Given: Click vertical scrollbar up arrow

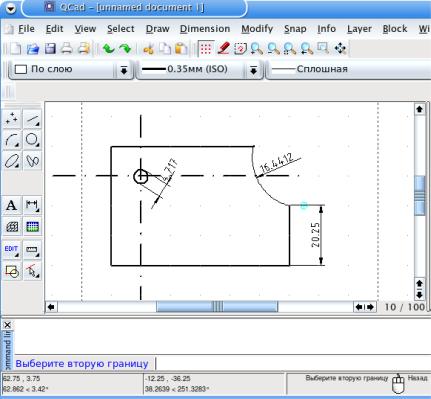Looking at the screenshot, I should [419, 109].
